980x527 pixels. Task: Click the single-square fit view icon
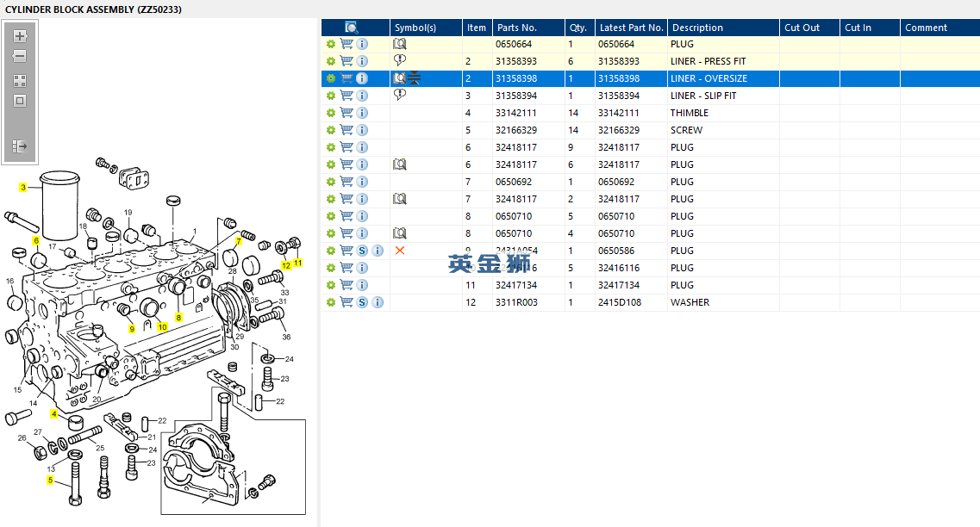pos(20,101)
